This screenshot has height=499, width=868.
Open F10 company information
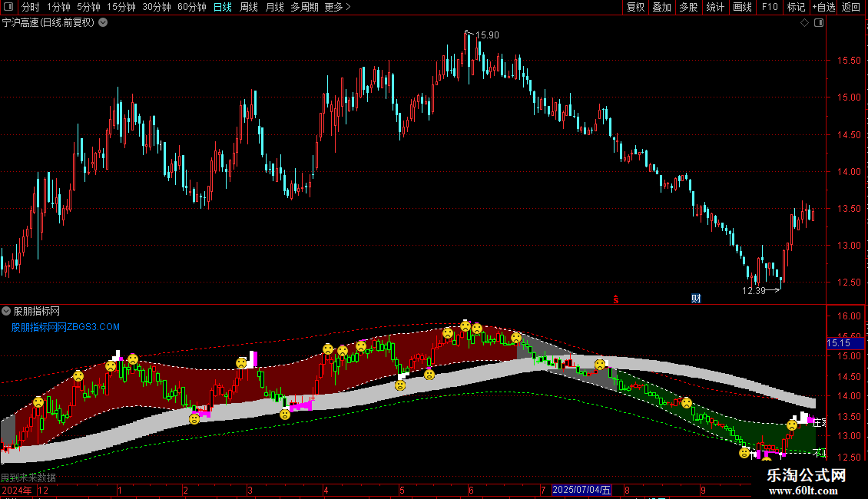pyautogui.click(x=770, y=7)
